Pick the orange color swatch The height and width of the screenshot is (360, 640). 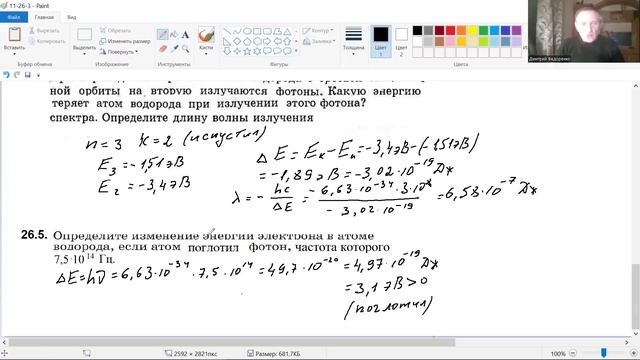[461, 31]
